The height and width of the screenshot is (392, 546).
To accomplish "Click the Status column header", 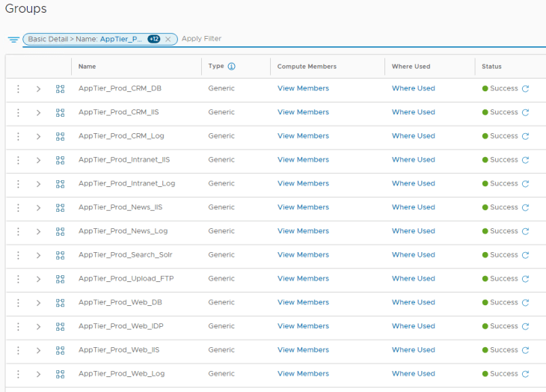I will click(x=491, y=67).
